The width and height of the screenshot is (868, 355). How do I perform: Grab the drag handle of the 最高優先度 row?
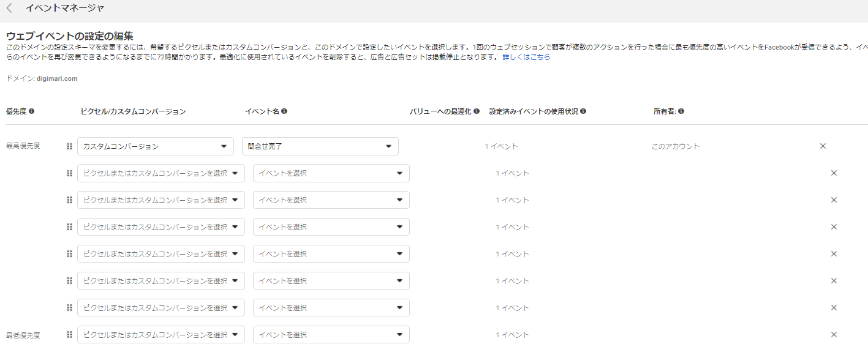click(69, 146)
